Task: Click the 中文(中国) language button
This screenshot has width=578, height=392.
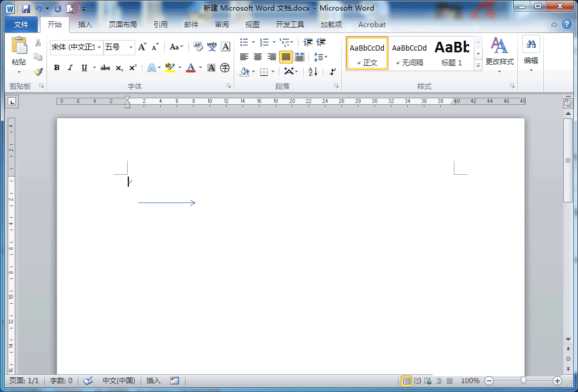Action: pyautogui.click(x=119, y=381)
